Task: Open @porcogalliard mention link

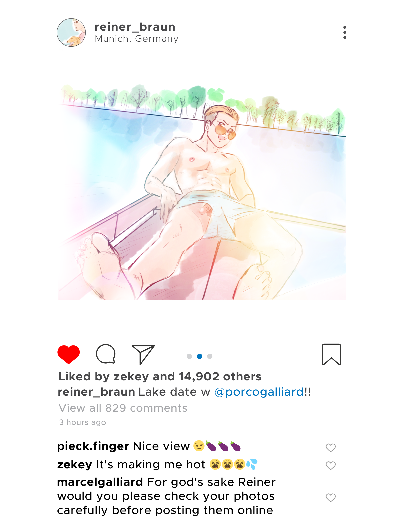Action: (259, 392)
